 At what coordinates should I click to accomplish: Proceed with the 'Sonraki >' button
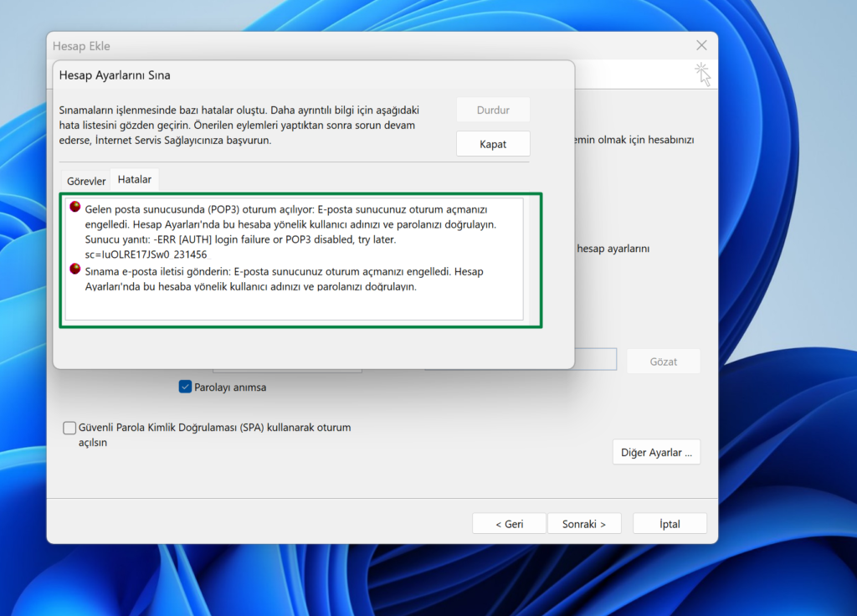click(x=583, y=524)
